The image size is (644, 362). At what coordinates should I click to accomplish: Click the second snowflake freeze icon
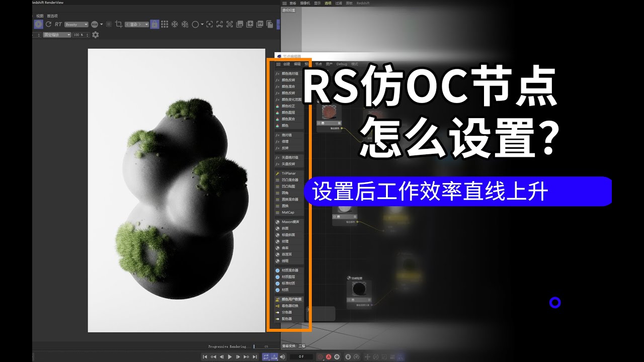coord(185,24)
